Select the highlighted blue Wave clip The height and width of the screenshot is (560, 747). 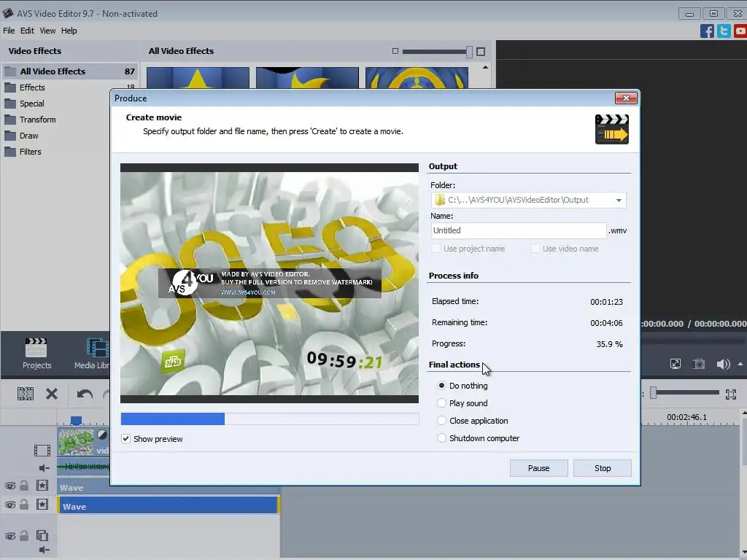[x=168, y=506]
